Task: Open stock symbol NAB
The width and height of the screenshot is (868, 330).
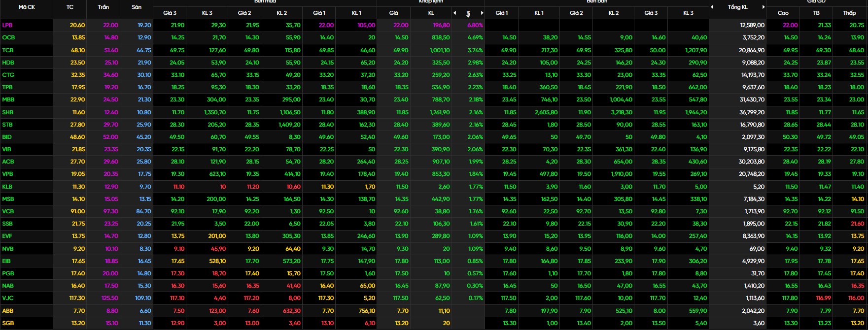Action: 8,286
